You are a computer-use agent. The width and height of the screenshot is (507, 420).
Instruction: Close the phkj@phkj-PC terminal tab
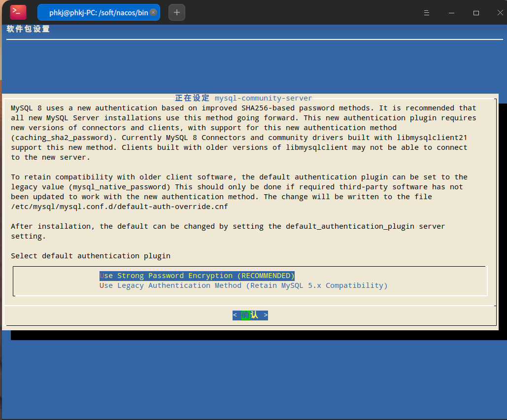[x=153, y=13]
